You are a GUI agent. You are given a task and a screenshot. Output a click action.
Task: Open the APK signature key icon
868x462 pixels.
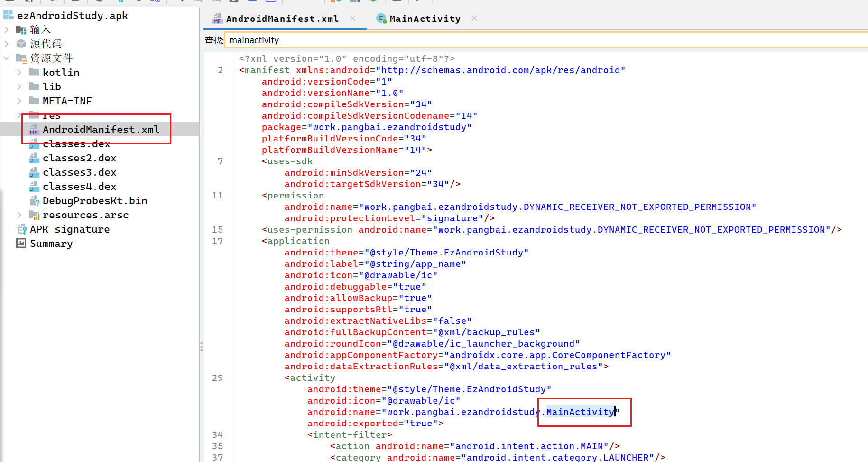coord(21,229)
